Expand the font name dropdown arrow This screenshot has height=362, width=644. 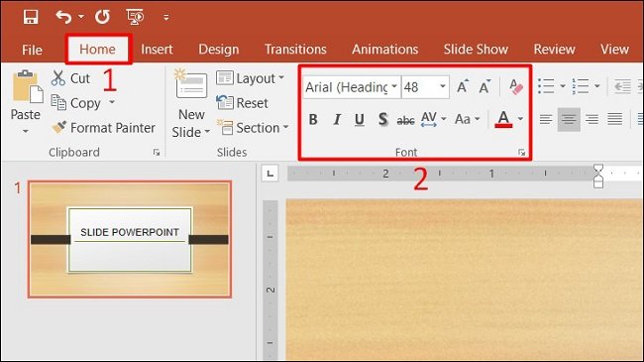coord(394,86)
